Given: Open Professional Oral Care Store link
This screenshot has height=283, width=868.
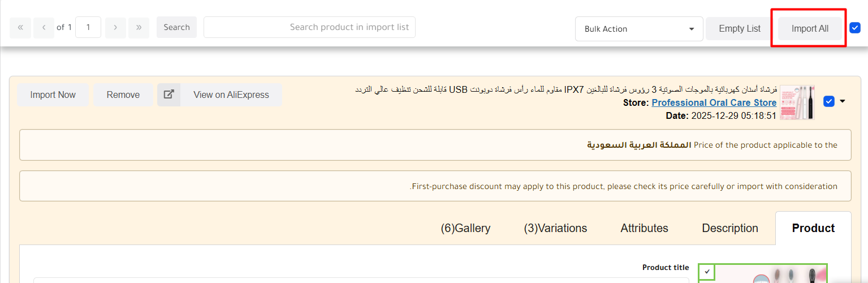Looking at the screenshot, I should click(714, 102).
